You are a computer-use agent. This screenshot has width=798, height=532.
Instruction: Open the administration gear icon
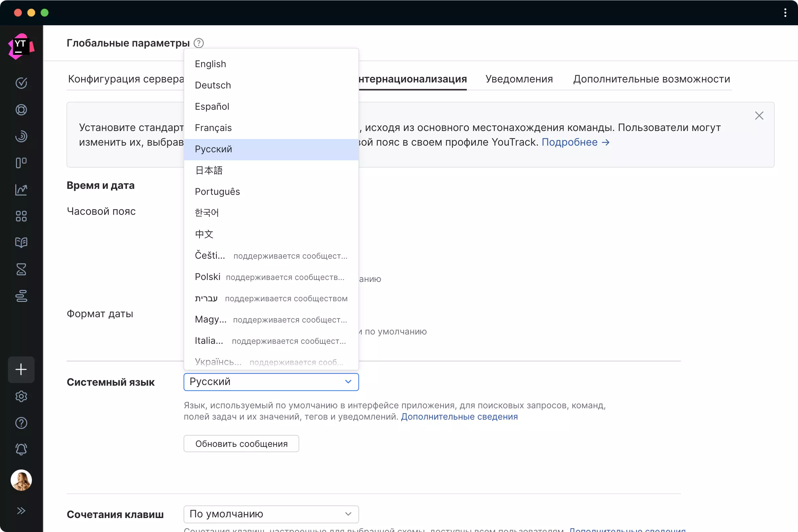point(21,396)
